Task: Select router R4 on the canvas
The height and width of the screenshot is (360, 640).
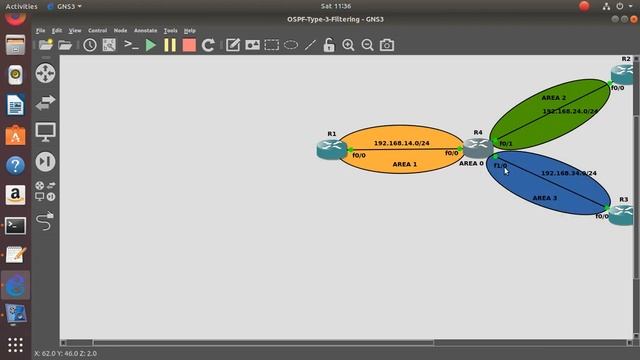Action: (x=478, y=147)
